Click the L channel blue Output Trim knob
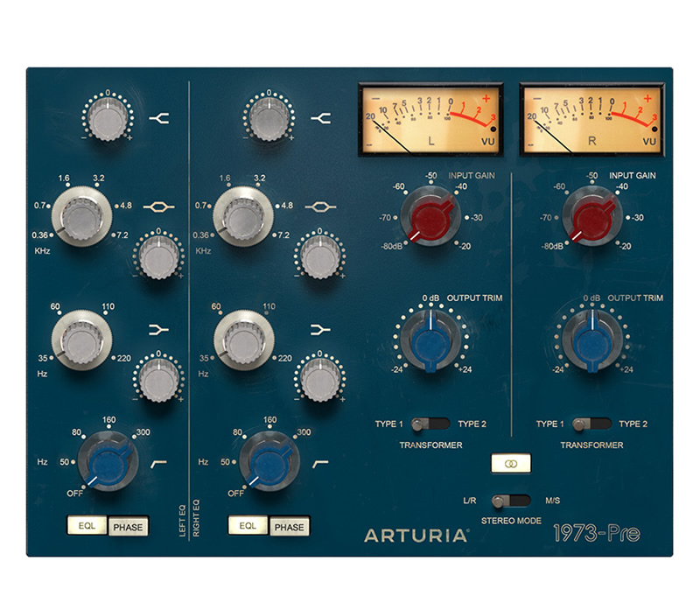The image size is (700, 610). coord(430,341)
